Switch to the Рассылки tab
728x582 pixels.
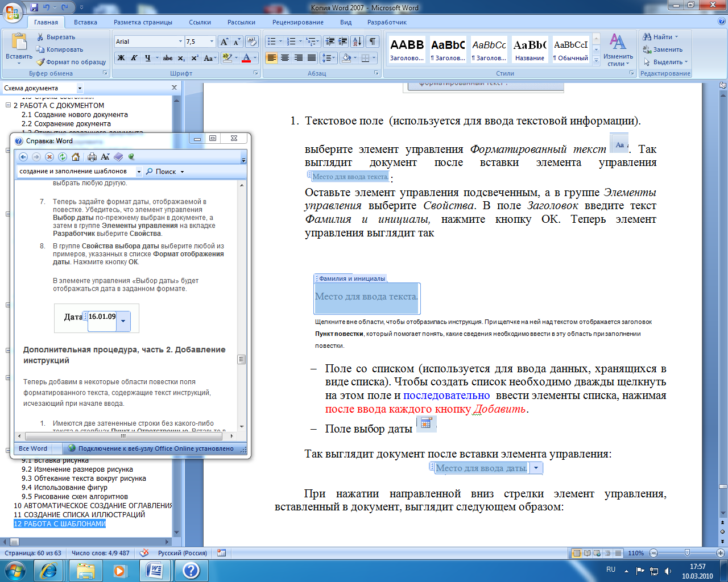coord(241,22)
